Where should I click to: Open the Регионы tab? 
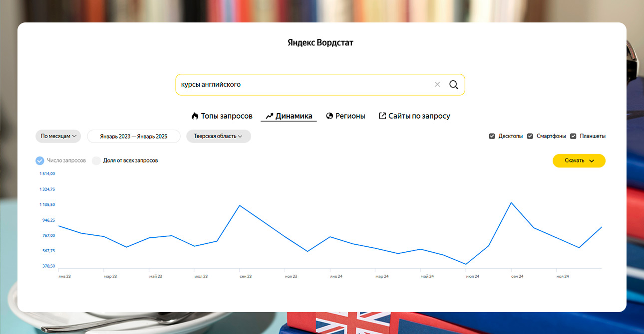click(350, 116)
